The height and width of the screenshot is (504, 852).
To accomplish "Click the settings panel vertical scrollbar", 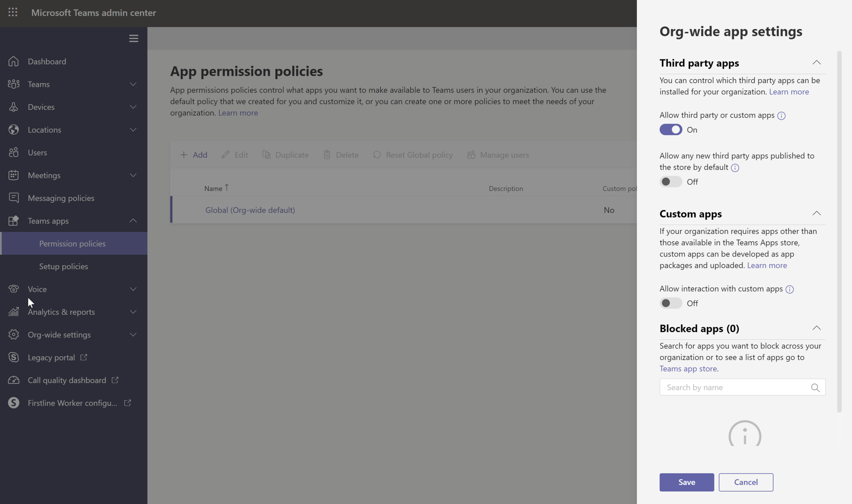I will pyautogui.click(x=839, y=232).
